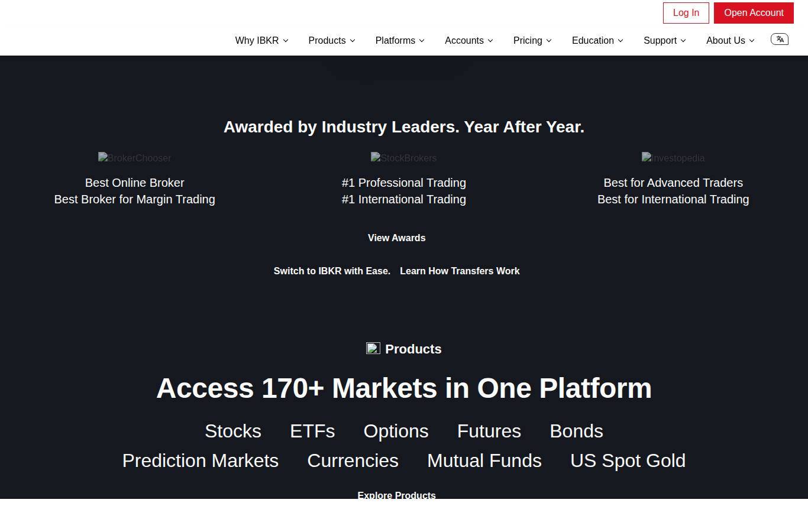Click Best for International Trading text
Viewport: 808px width, 532px height.
pos(673,199)
